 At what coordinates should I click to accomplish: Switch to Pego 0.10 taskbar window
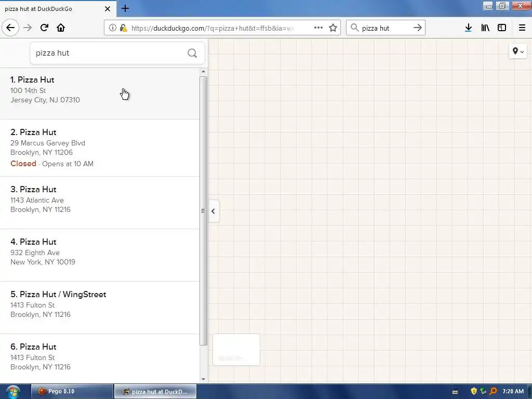coord(72,391)
